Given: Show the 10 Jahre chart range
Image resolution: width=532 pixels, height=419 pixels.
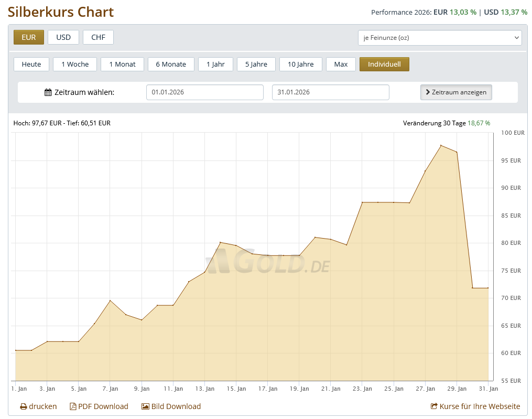Looking at the screenshot, I should point(301,64).
